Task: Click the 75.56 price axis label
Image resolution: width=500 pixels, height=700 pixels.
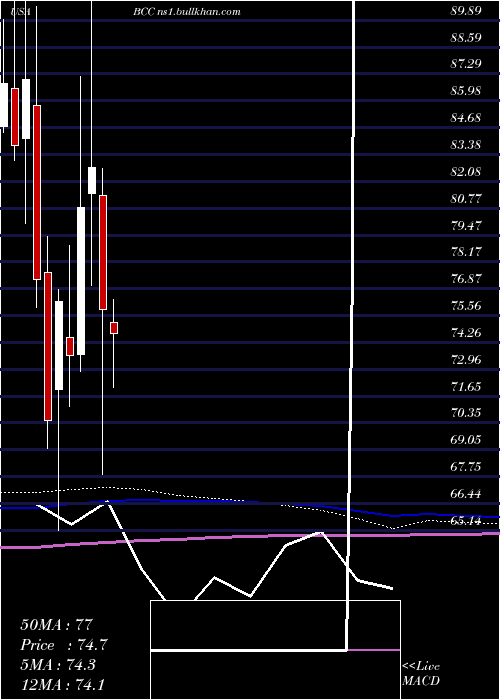Action: click(x=466, y=306)
